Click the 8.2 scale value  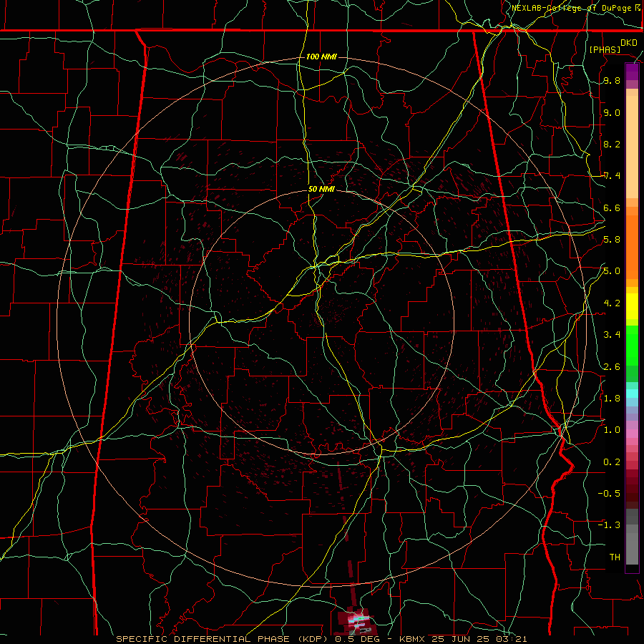click(x=612, y=144)
